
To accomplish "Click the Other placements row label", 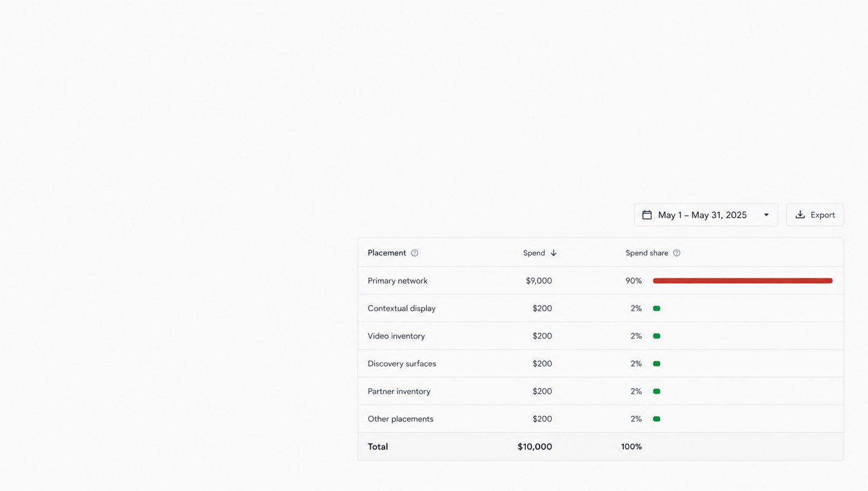I will 401,419.
